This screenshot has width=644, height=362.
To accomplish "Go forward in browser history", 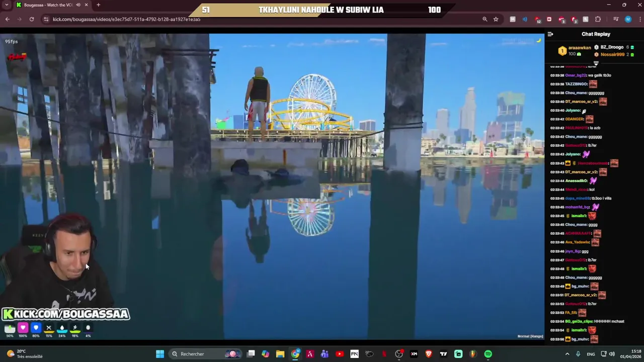I will click(x=20, y=19).
